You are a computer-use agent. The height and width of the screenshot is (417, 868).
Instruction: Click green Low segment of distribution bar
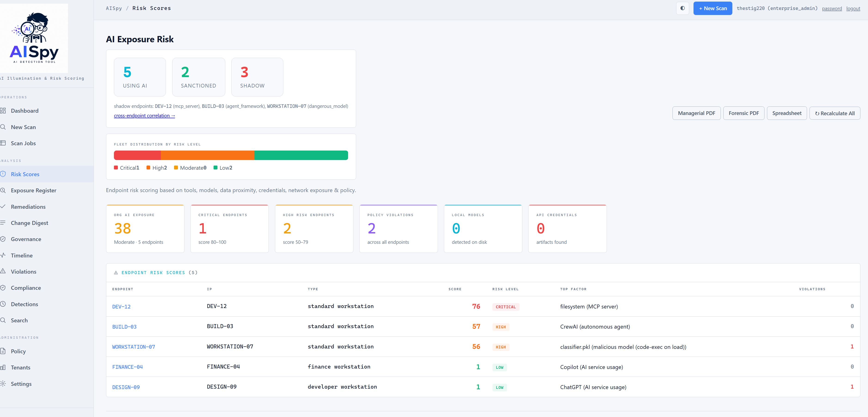pyautogui.click(x=301, y=155)
